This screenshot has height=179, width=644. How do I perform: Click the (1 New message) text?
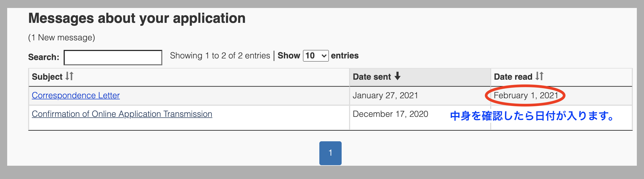pos(62,37)
